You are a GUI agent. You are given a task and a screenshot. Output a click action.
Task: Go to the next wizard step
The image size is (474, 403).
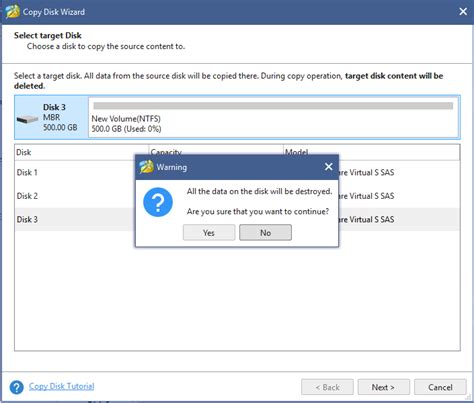(383, 387)
